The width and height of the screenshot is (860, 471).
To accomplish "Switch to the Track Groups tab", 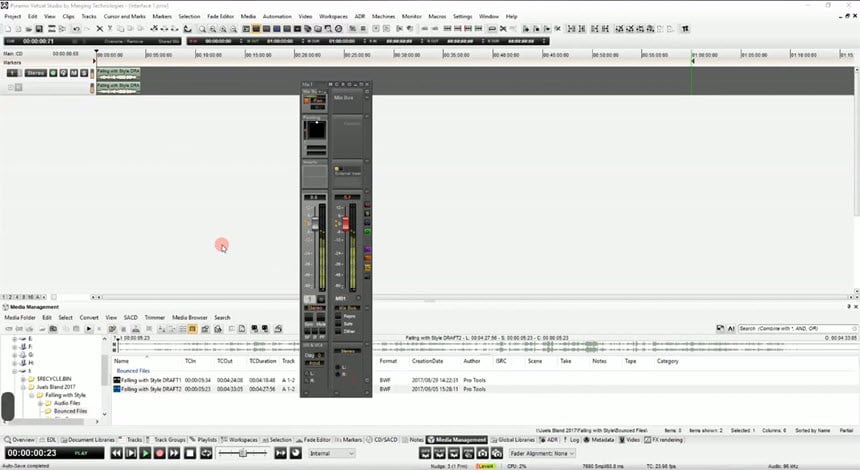I will (x=166, y=440).
